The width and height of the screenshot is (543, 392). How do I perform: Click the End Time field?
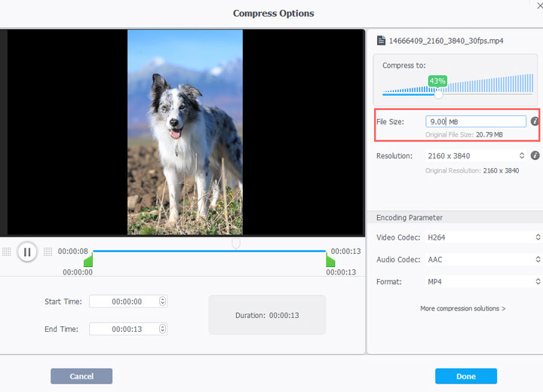point(128,329)
